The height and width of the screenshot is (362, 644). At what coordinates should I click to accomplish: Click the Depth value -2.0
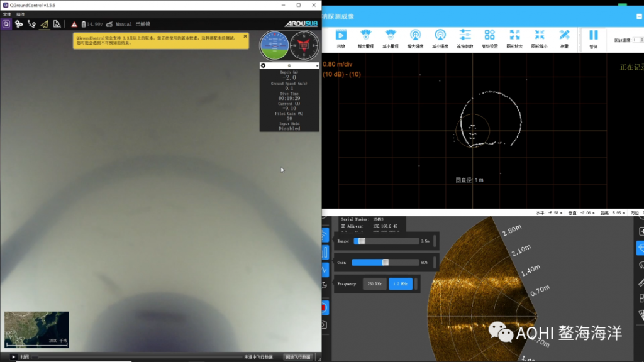point(289,77)
